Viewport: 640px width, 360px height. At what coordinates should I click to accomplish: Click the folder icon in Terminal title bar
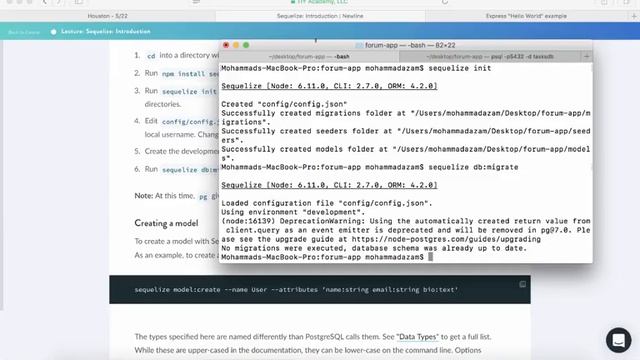pos(359,45)
